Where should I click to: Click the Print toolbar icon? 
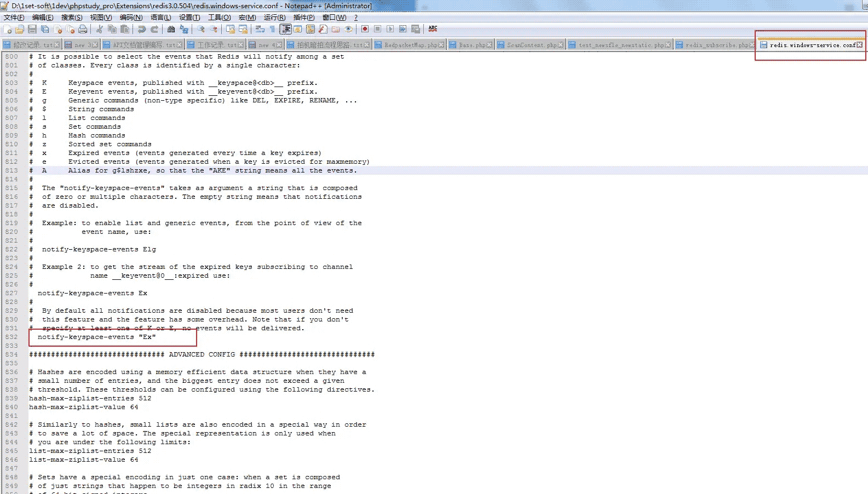click(83, 29)
